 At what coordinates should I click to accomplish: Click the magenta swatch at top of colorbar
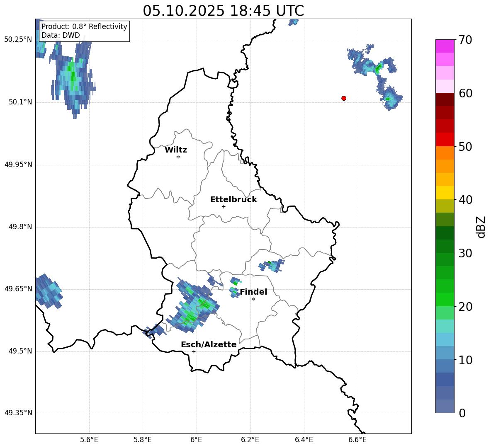445,46
